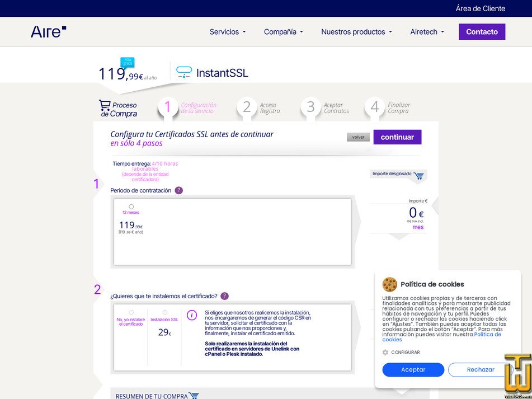
Task: Select the 12 meses contract period
Action: [131, 206]
